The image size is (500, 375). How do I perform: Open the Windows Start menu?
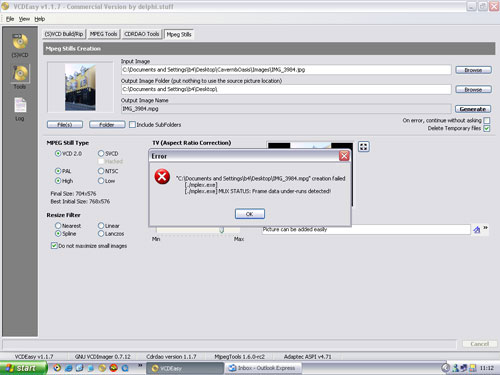coord(23,368)
